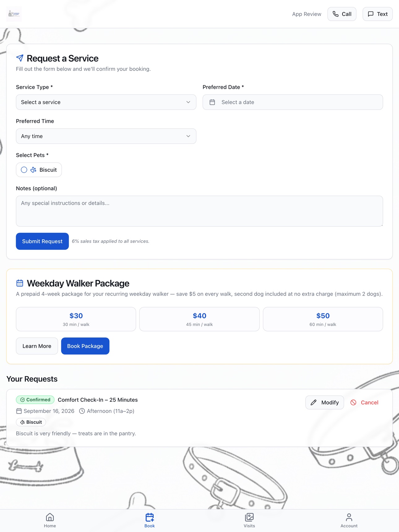Viewport: 399px width, 532px height.
Task: Click the calendar icon in the Preferred Date field
Action: click(x=212, y=102)
